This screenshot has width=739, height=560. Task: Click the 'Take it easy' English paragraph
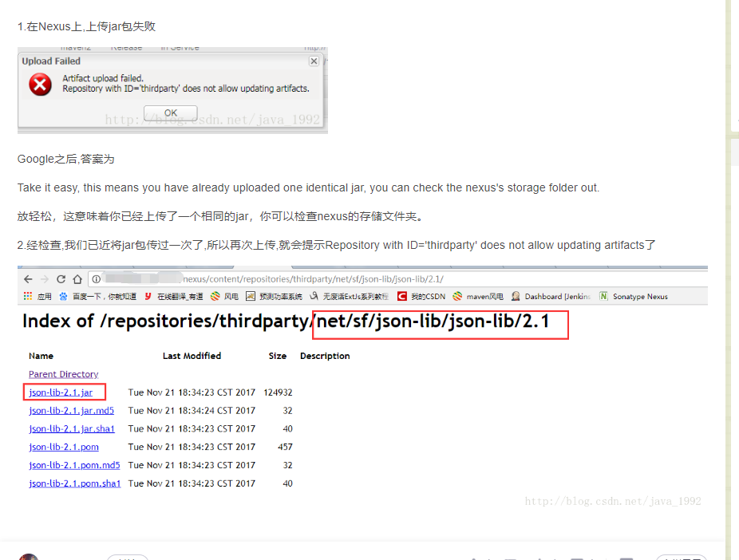click(x=308, y=188)
